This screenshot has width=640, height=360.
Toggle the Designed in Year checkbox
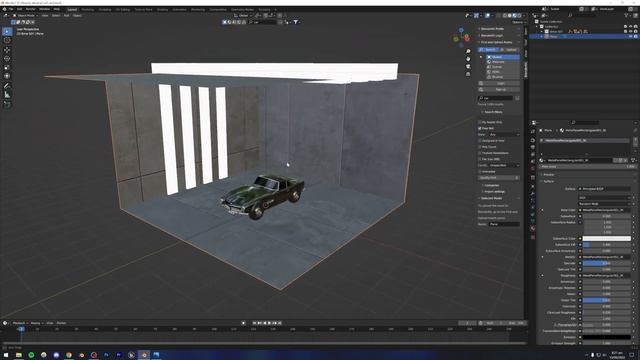[x=480, y=140]
